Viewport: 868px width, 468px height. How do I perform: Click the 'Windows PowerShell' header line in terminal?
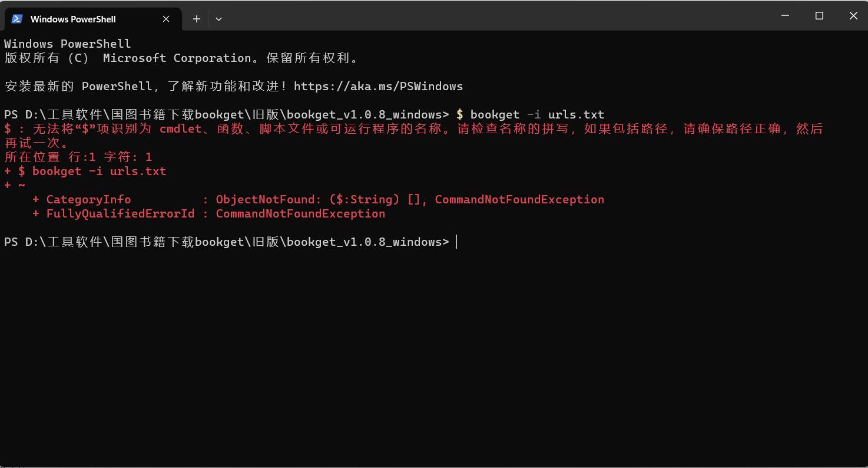68,44
